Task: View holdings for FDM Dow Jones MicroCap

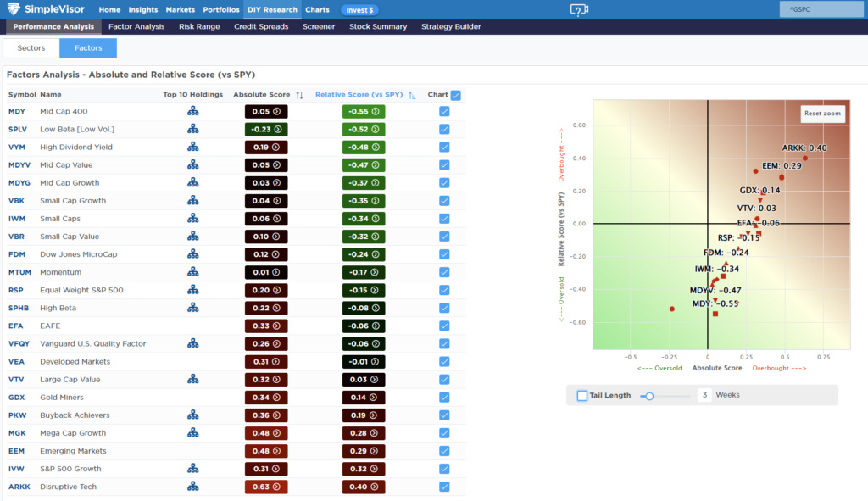Action: click(192, 254)
